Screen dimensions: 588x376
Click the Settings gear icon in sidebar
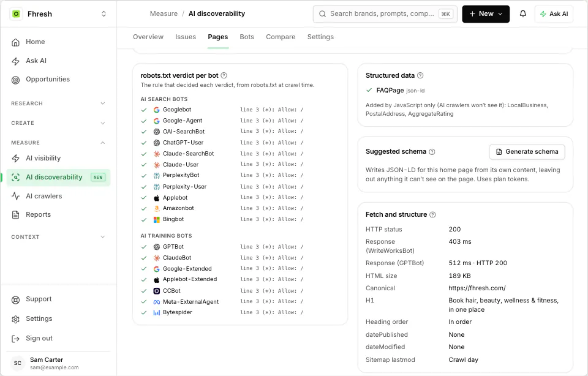[15, 319]
